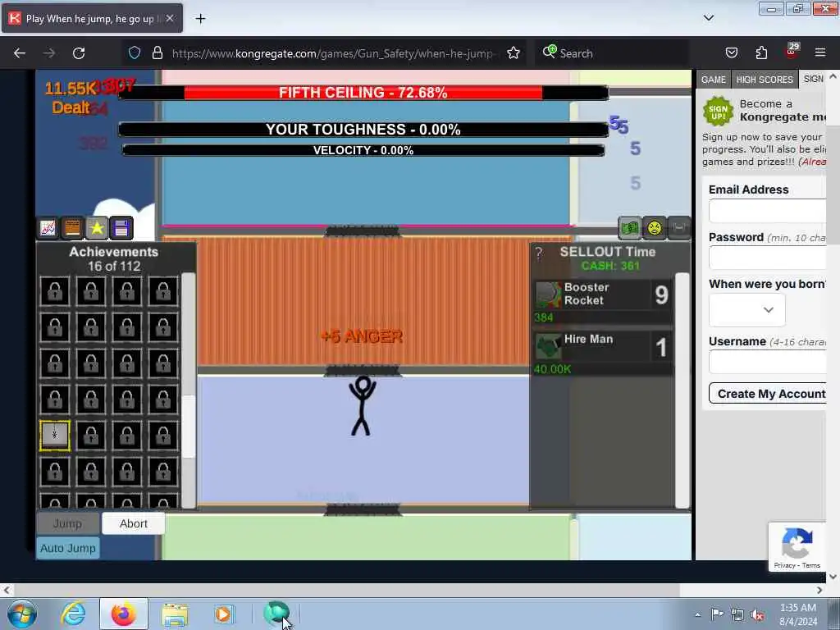The image size is (840, 630).
Task: Click the VELOCITY progress bar
Action: tap(363, 150)
